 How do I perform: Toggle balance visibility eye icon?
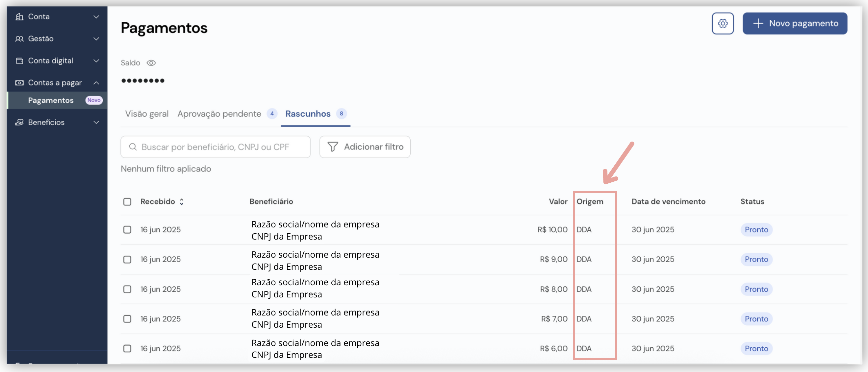pos(151,63)
